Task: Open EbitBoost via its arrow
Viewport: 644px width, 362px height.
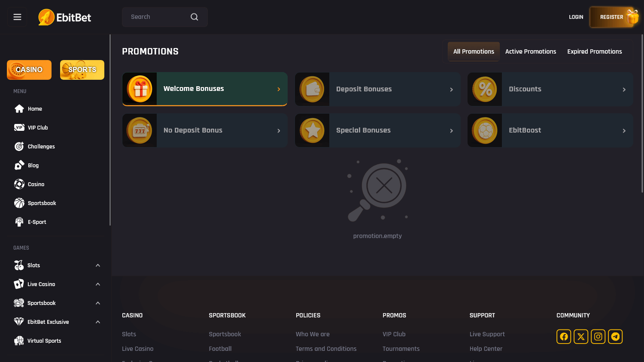Action: click(x=624, y=131)
